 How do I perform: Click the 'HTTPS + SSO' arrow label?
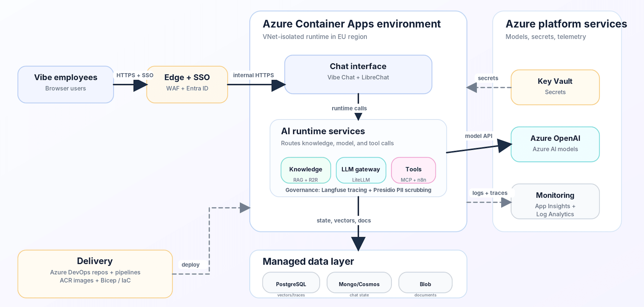click(135, 75)
